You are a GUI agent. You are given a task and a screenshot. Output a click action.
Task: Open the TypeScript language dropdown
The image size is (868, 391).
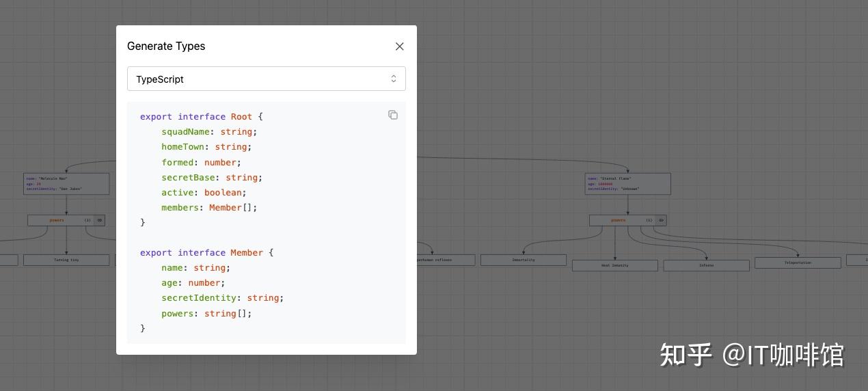266,79
